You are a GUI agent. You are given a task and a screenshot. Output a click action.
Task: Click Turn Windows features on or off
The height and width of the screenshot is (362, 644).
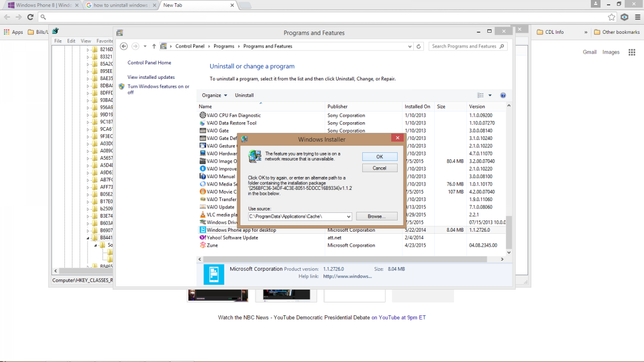click(158, 89)
